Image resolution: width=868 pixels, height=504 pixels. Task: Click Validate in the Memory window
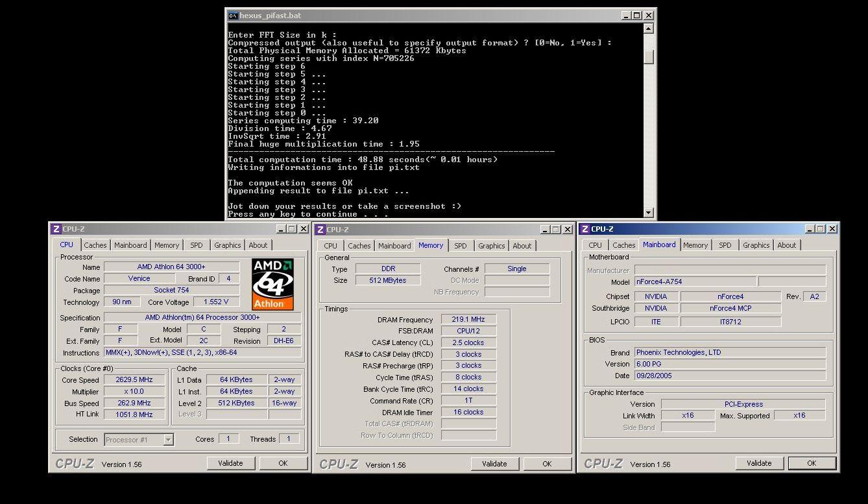494,464
